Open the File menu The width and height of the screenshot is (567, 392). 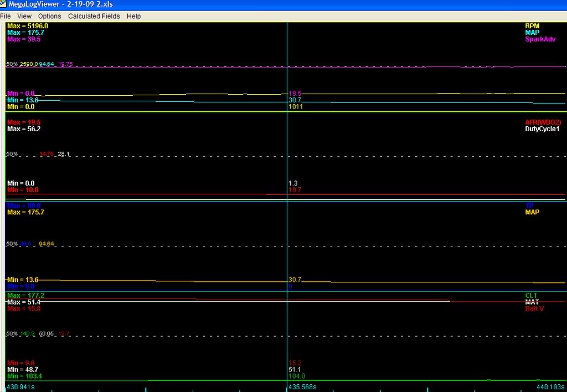click(x=6, y=16)
